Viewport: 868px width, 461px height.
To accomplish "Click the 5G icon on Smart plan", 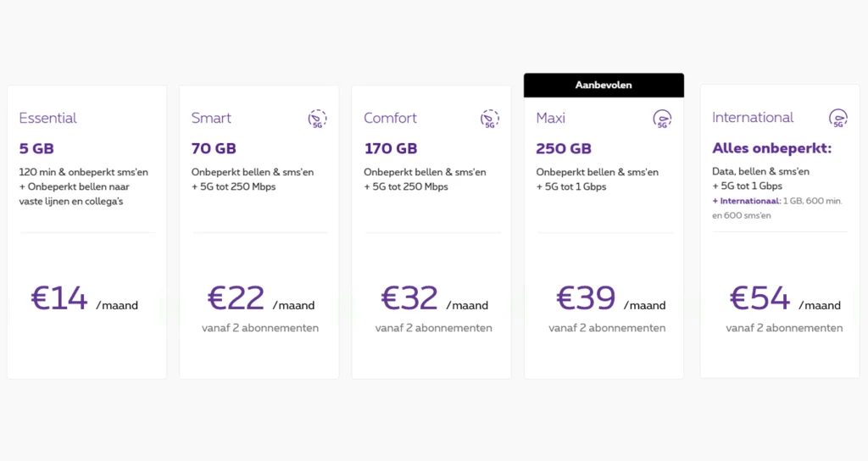I will point(317,119).
